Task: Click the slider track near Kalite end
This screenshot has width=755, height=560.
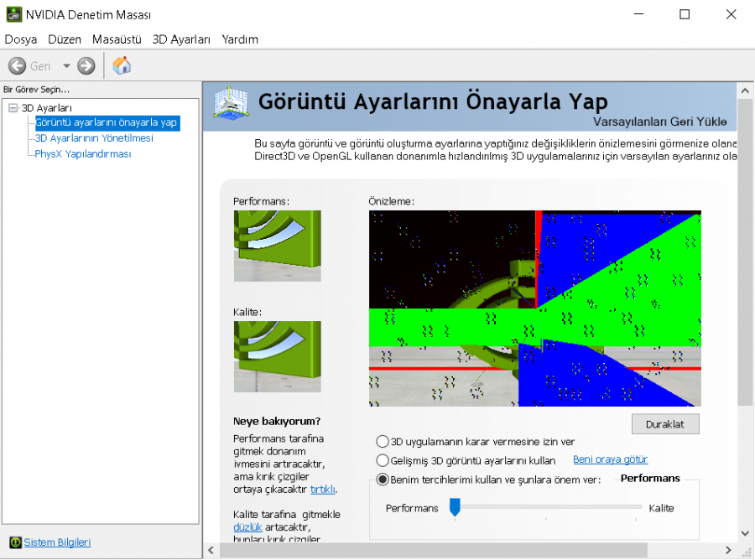Action: (x=636, y=507)
